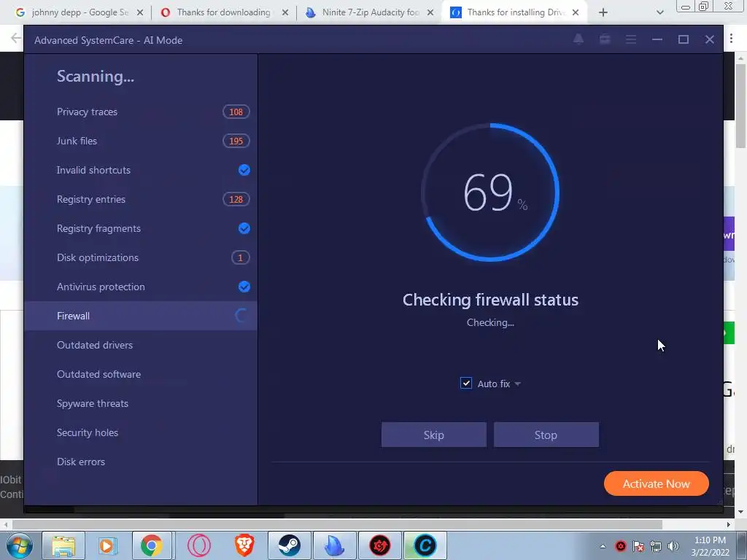Click the taskbar clock showing 1:10 PM
The image size is (747, 560).
[x=710, y=546]
